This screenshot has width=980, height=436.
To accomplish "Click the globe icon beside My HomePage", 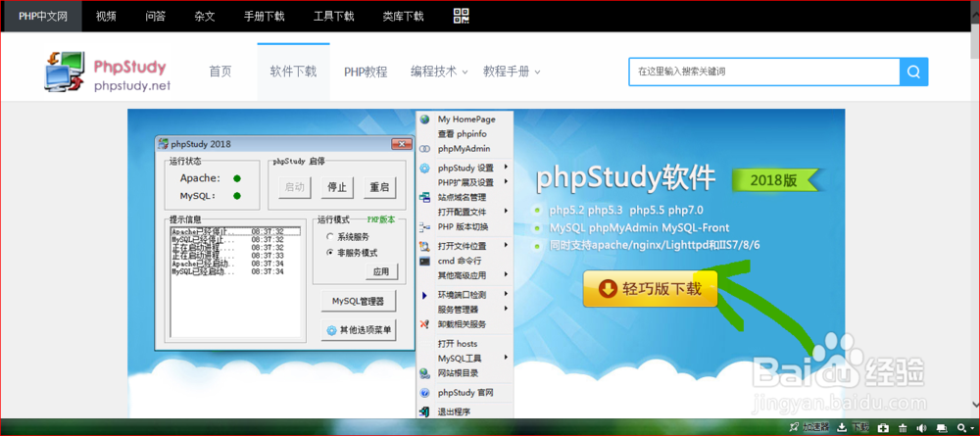I will coord(425,120).
